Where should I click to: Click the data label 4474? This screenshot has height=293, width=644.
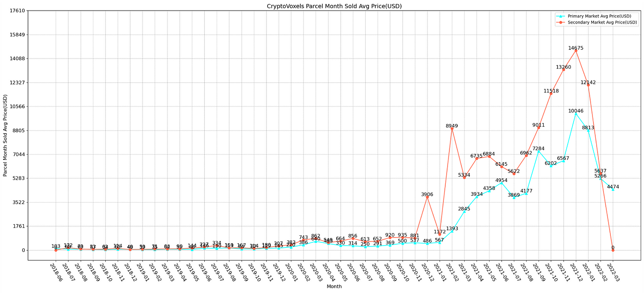(x=613, y=187)
